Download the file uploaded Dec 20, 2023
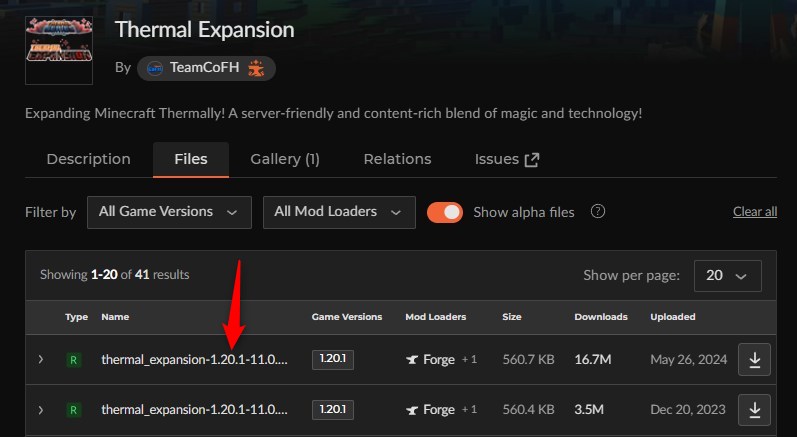Viewport: 797px width, 437px height. pyautogui.click(x=754, y=410)
